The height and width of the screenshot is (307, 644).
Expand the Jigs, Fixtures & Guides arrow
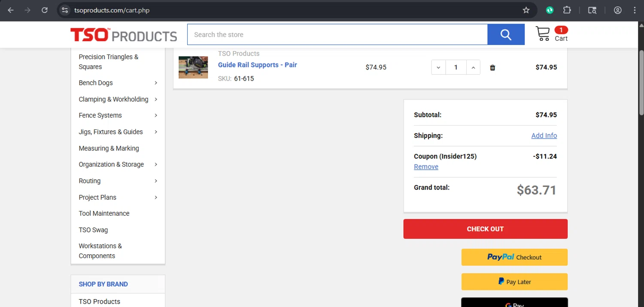tap(156, 132)
